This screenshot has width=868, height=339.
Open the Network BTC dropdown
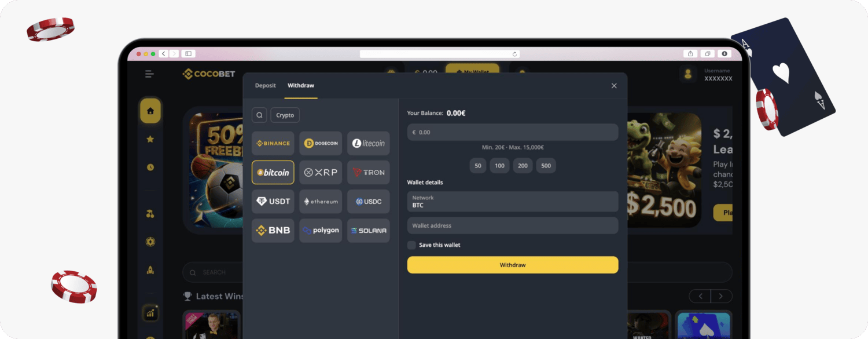tap(513, 202)
